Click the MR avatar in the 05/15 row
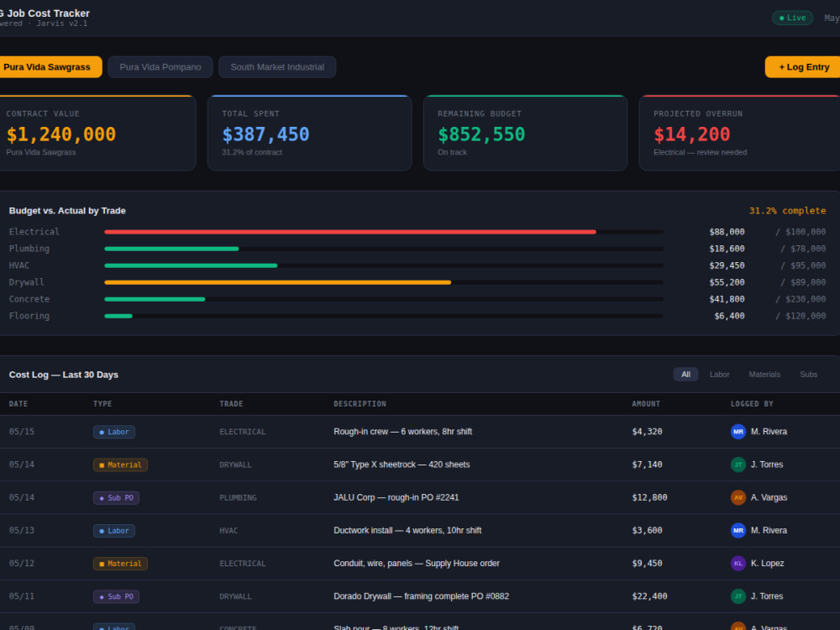The width and height of the screenshot is (840, 630). pyautogui.click(x=738, y=432)
